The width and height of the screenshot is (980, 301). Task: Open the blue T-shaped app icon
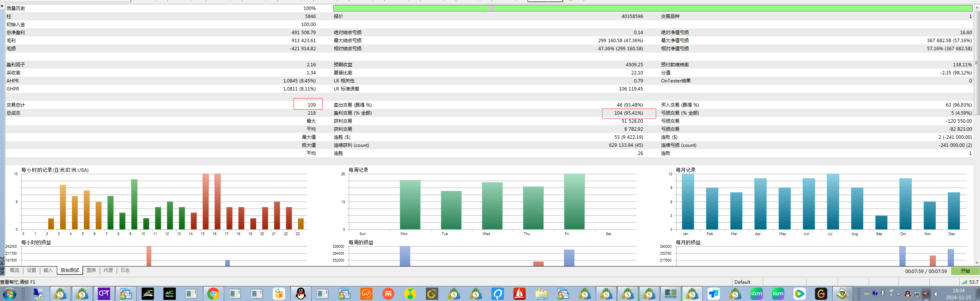click(x=713, y=294)
